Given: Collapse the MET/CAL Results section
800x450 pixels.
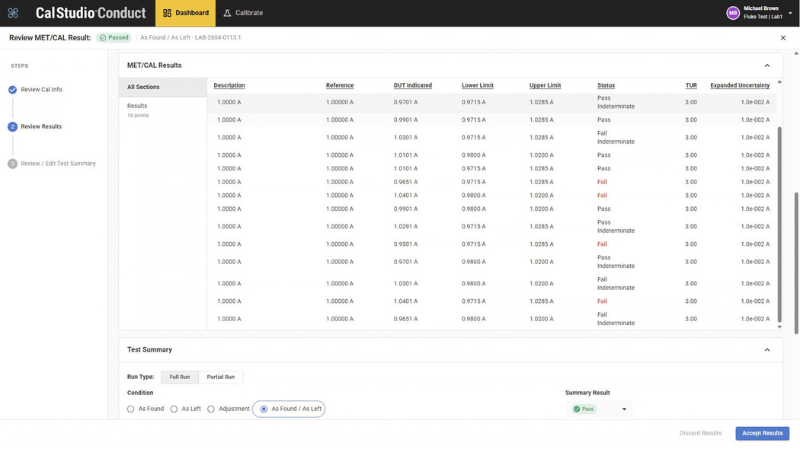Looking at the screenshot, I should pos(767,65).
